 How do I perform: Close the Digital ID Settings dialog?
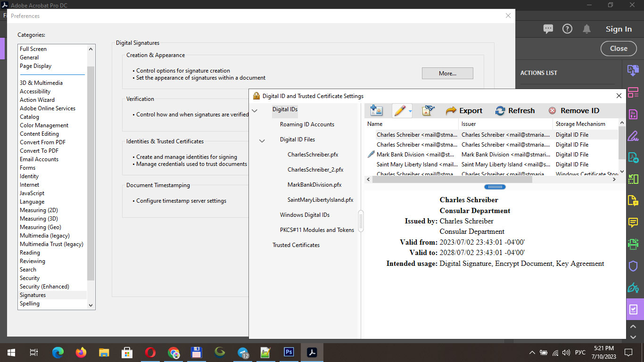tap(619, 96)
